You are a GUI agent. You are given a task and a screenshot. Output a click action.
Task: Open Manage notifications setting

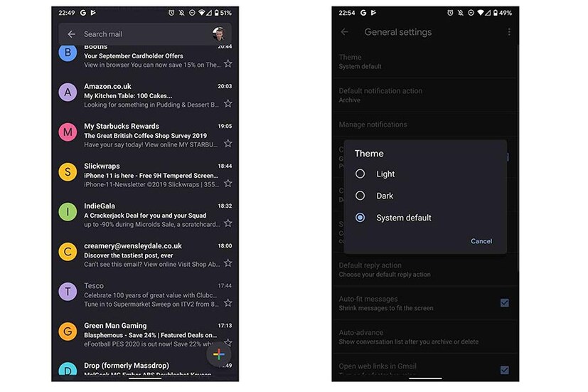tap(425, 125)
